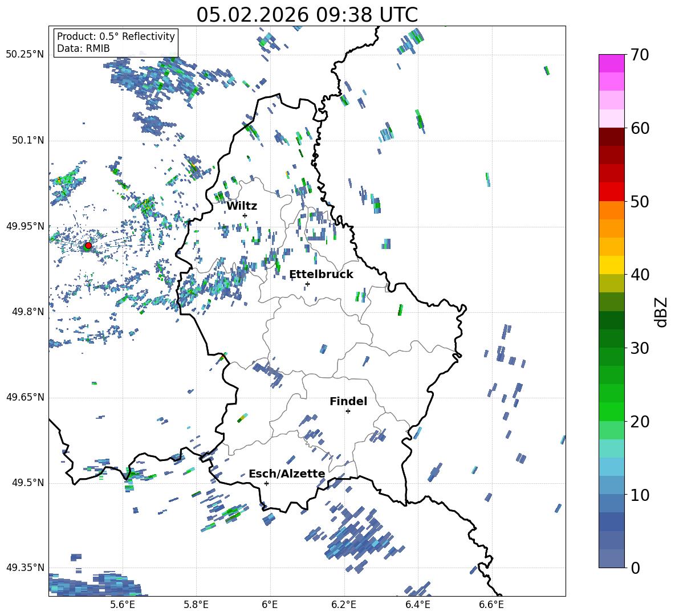Click the 6.4°E longitude tick label
The width and height of the screenshot is (675, 616).
click(x=417, y=605)
